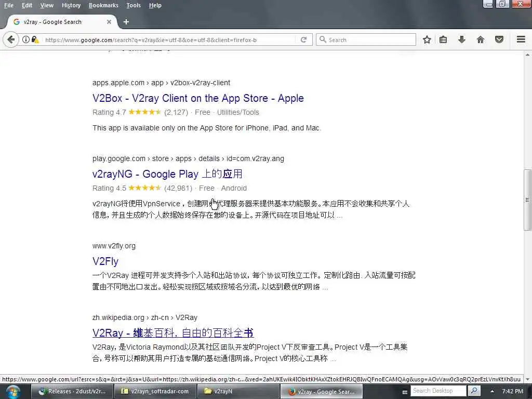The width and height of the screenshot is (532, 399).
Task: Click the scrollbar up arrow
Action: pyautogui.click(x=527, y=55)
